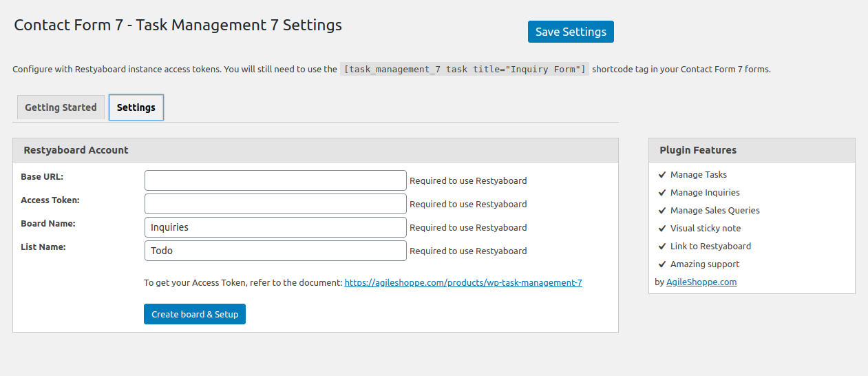Select the Settings tab
This screenshot has height=376, width=868.
pyautogui.click(x=136, y=107)
